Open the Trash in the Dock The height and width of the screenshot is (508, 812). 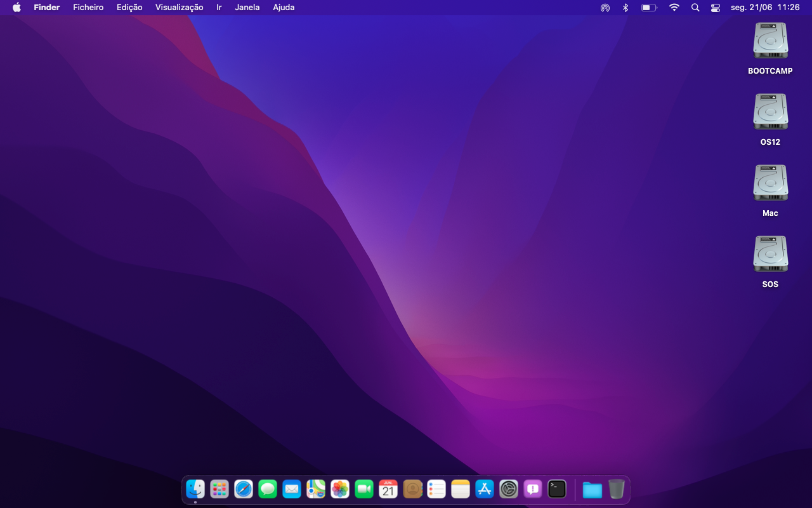tap(617, 489)
